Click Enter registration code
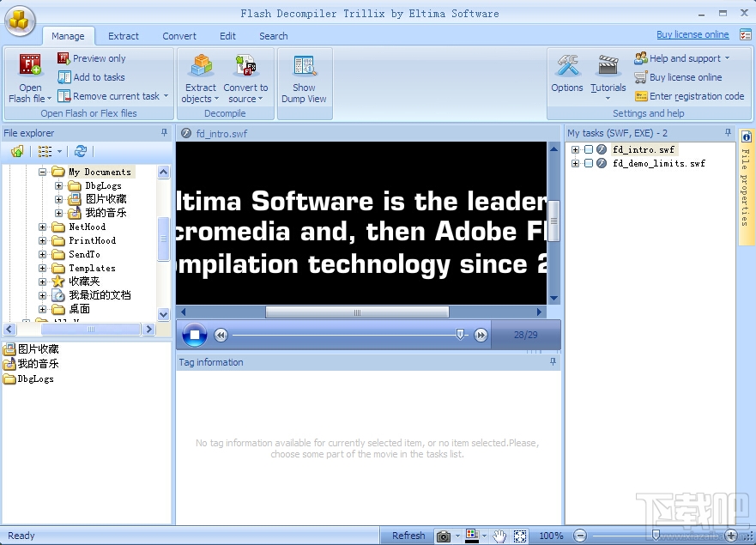Viewport: 756px width, 545px height. pyautogui.click(x=689, y=96)
